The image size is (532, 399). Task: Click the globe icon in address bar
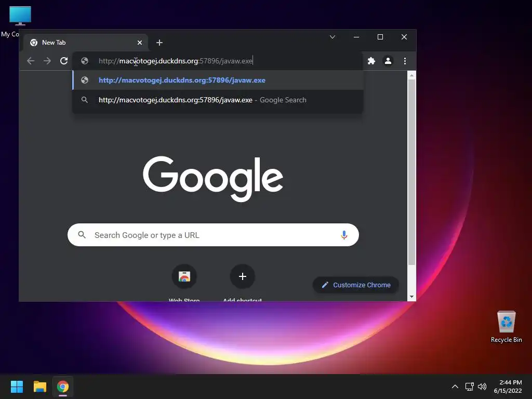[x=85, y=61]
